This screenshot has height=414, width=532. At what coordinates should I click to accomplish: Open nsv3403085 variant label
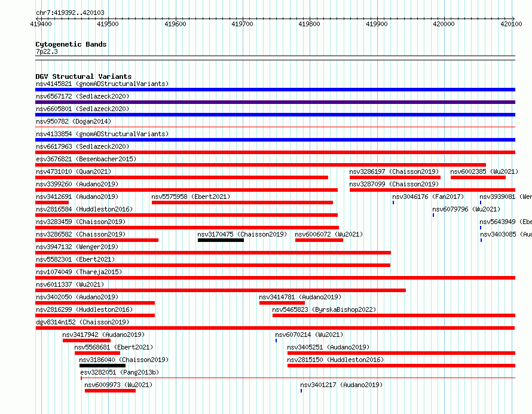point(506,234)
